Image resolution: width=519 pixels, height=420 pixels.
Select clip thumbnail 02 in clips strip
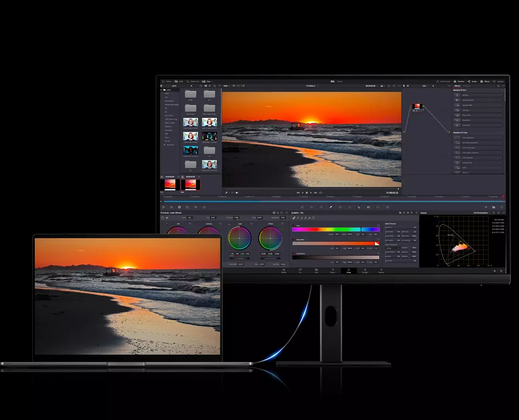click(191, 185)
